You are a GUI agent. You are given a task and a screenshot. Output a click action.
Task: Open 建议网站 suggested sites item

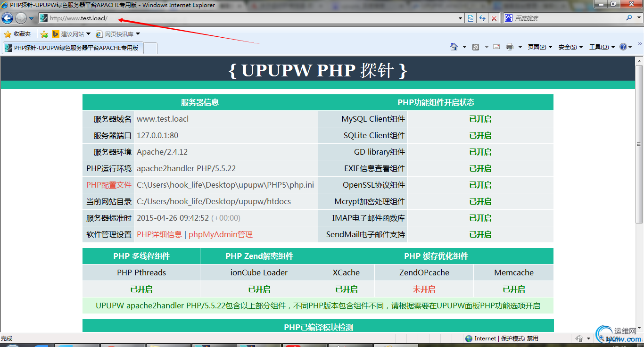(x=71, y=34)
